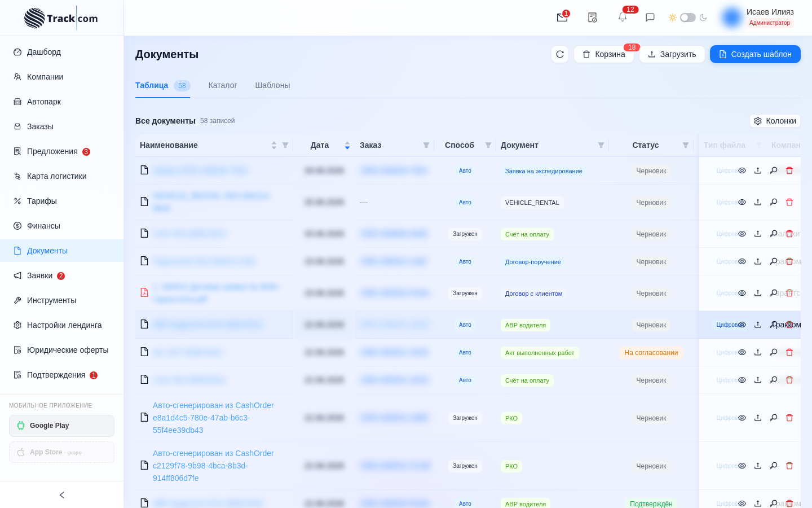This screenshot has height=508, width=812.
Task: Open Карта логистики in sidebar
Action: tap(62, 176)
